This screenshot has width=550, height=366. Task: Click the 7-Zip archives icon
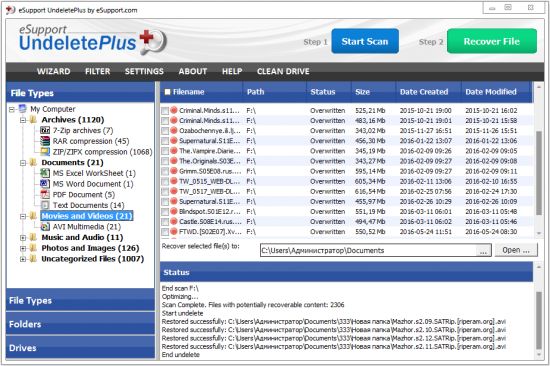coord(45,131)
